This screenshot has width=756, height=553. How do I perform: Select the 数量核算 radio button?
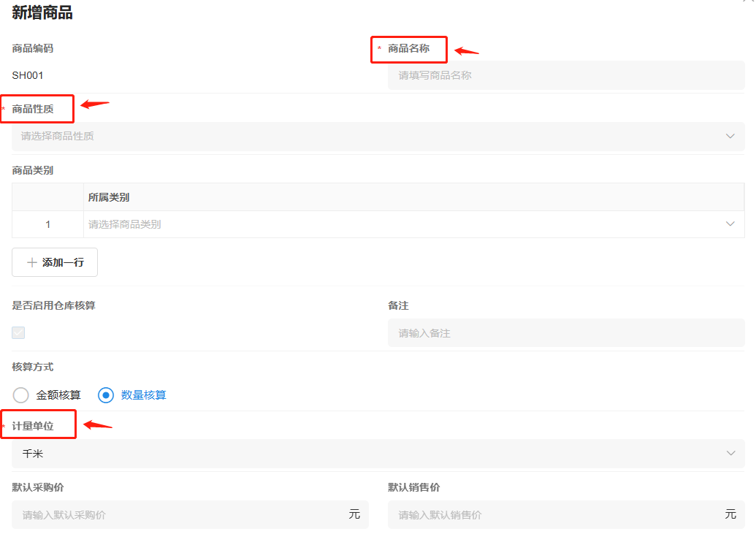tap(106, 395)
